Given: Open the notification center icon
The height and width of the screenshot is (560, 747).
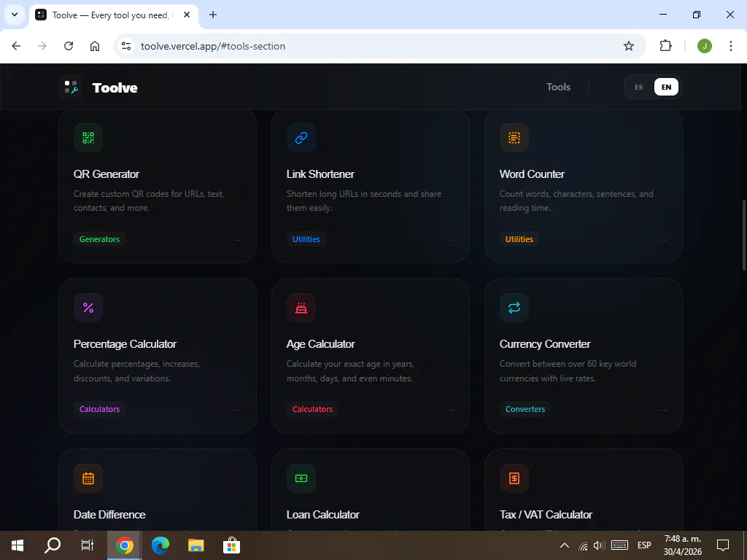Looking at the screenshot, I should [723, 545].
